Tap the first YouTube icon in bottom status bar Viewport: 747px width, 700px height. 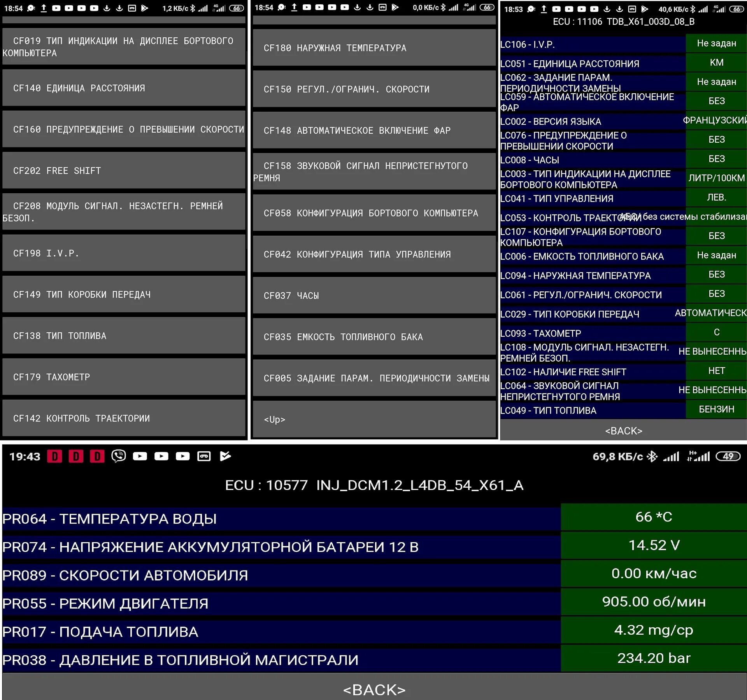click(140, 456)
